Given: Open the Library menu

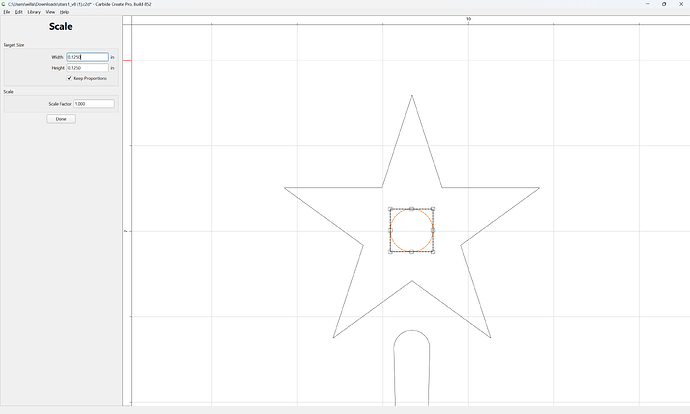Looking at the screenshot, I should point(34,12).
